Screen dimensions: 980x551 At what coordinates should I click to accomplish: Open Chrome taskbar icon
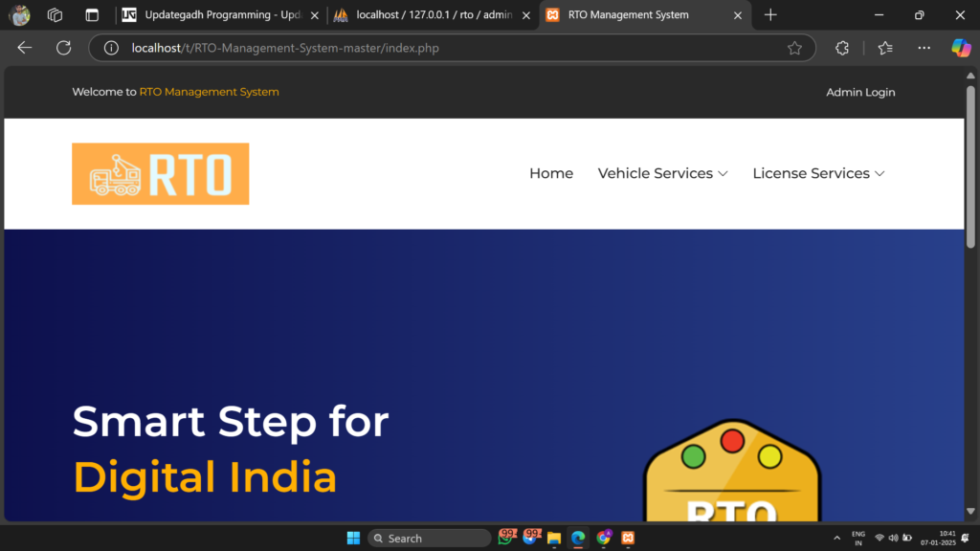coord(603,538)
